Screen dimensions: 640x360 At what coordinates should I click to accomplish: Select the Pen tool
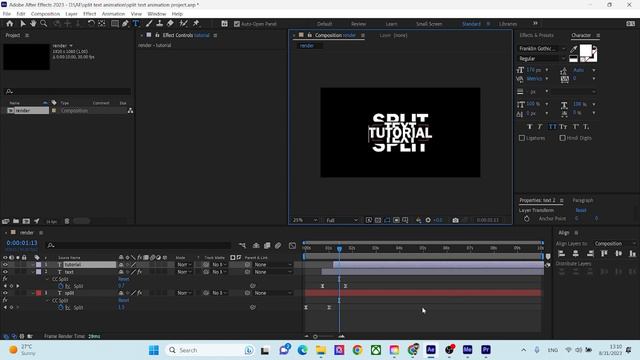125,24
